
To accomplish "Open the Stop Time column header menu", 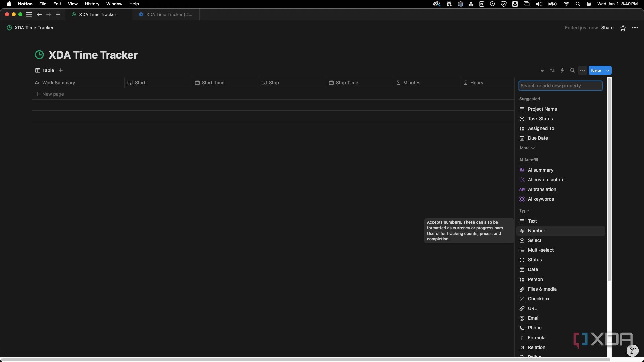I will click(359, 83).
